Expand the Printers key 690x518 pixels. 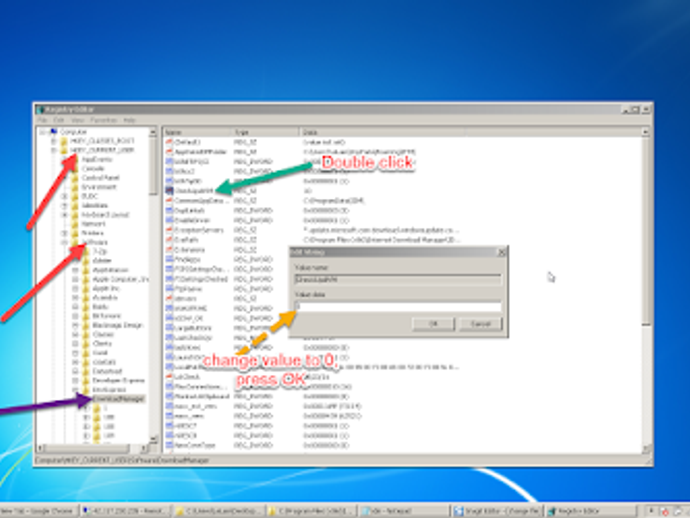[64, 233]
